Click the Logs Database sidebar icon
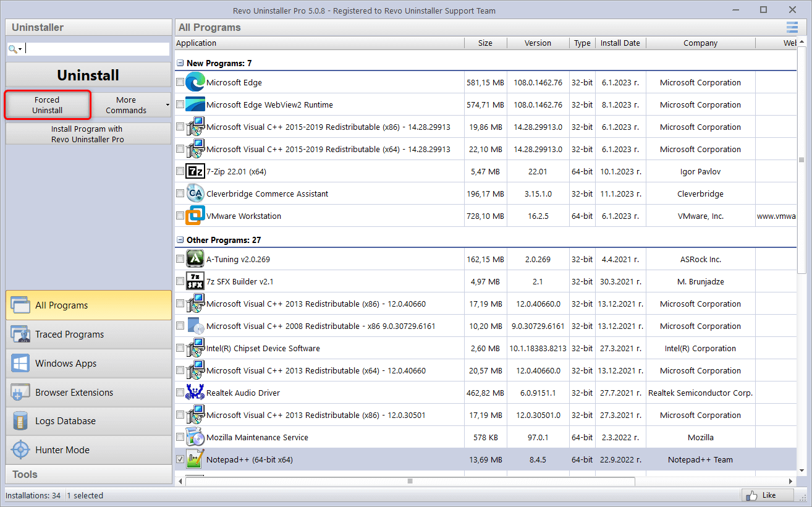Viewport: 812px width, 507px height. coord(20,421)
